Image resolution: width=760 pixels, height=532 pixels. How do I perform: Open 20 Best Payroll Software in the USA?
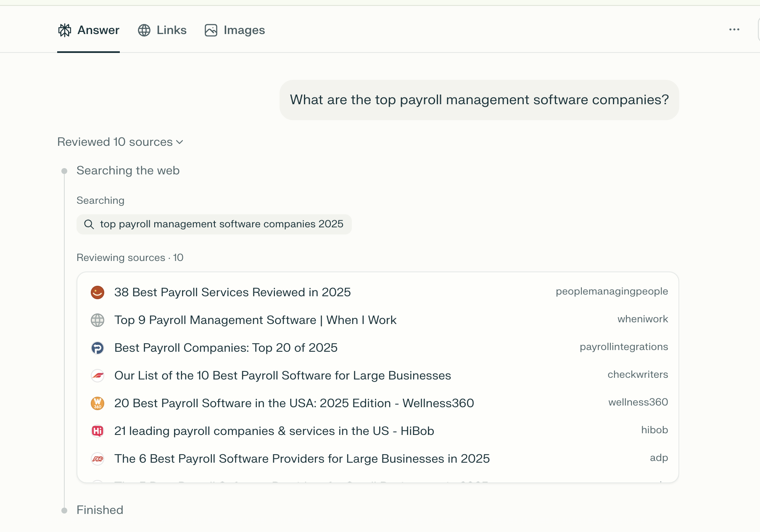pyautogui.click(x=294, y=403)
